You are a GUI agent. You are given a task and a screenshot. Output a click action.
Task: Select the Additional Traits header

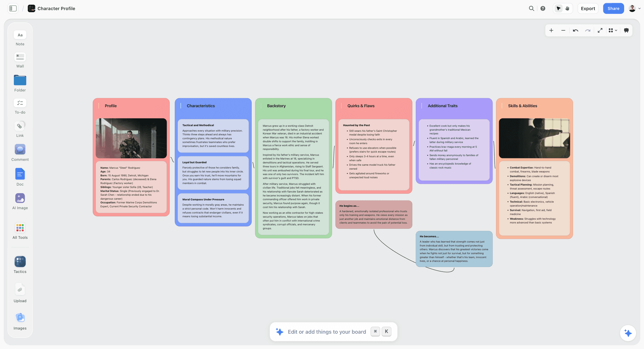pos(442,106)
